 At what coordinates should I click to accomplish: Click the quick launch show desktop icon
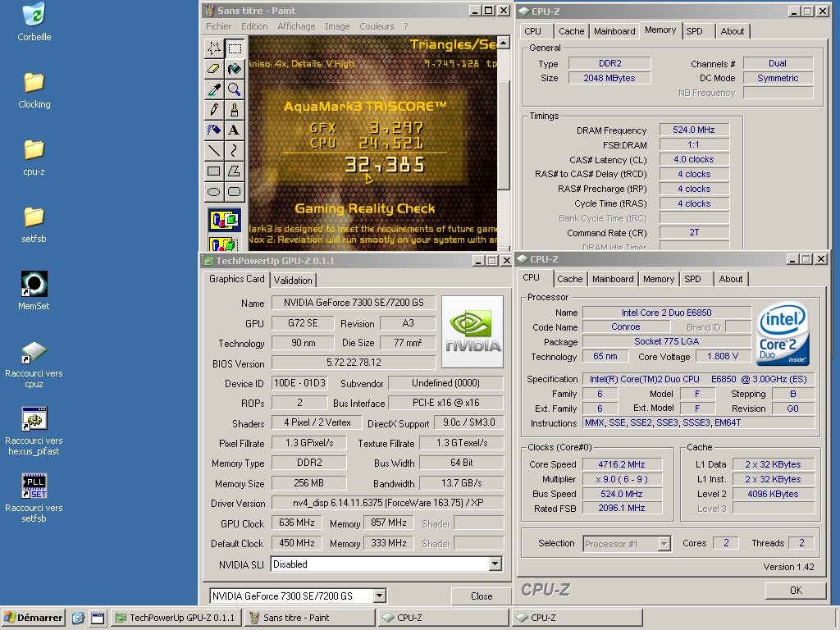click(98, 619)
